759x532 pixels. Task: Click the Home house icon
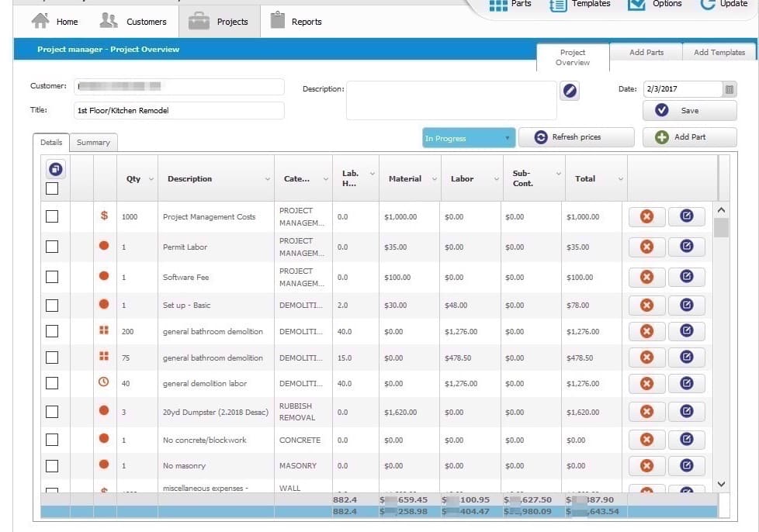pos(40,21)
